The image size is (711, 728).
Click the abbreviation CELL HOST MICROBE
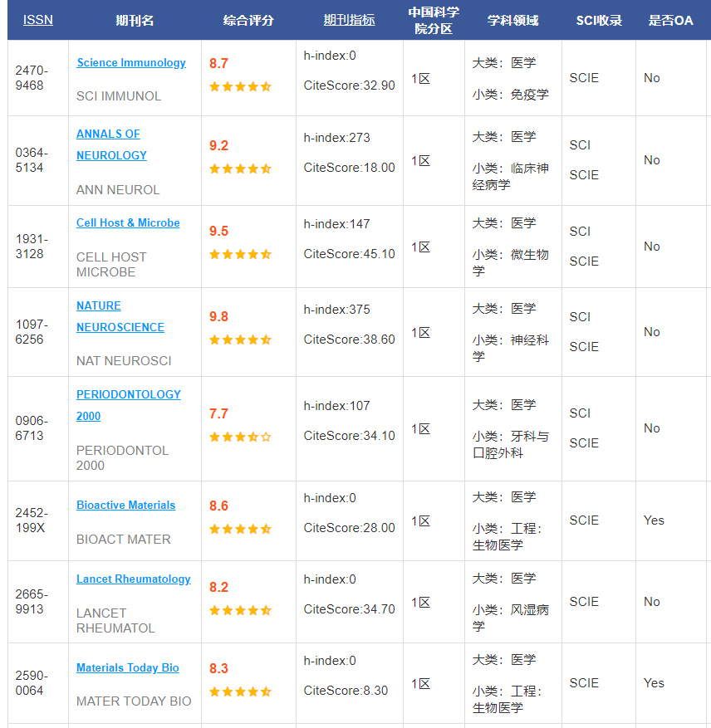pos(111,265)
